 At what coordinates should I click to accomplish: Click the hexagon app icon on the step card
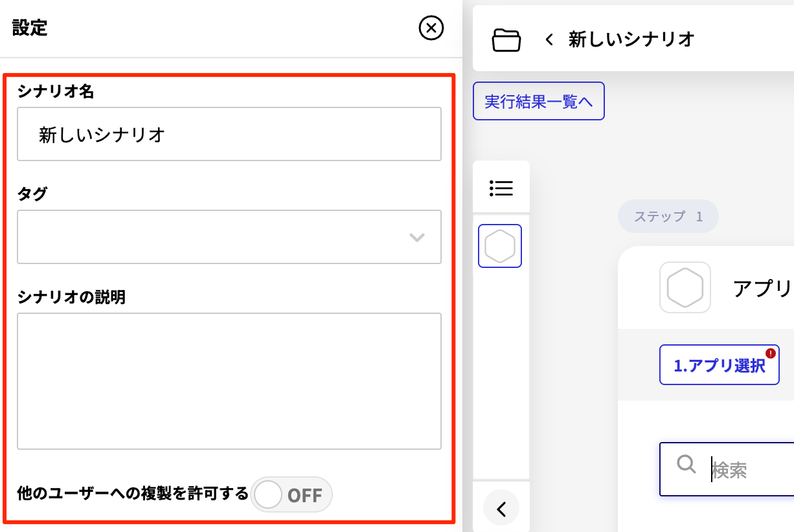685,286
